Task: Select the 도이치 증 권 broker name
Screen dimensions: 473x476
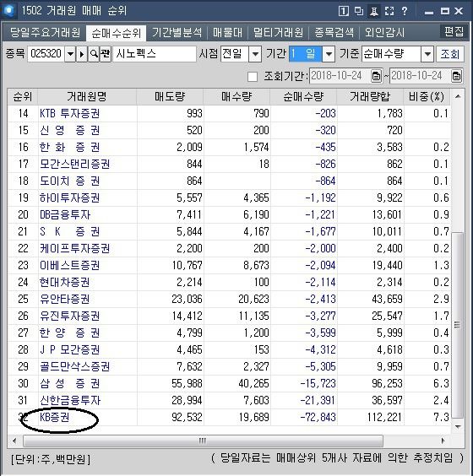Action: 69,181
